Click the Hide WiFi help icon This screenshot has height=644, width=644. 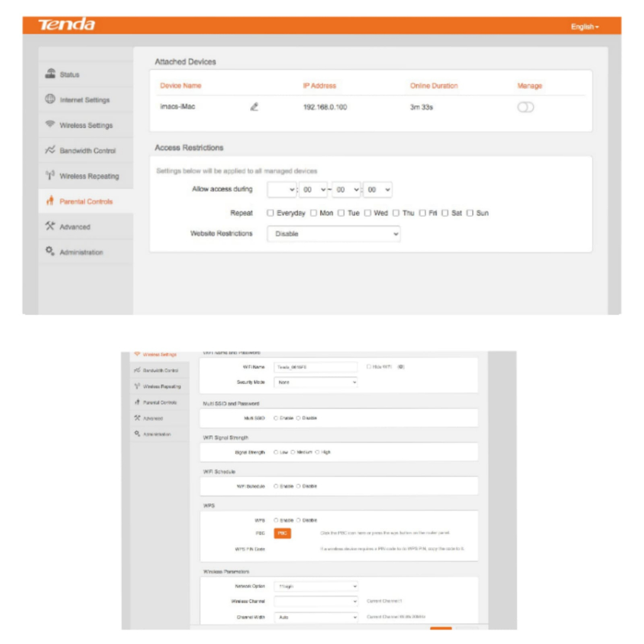pos(401,366)
